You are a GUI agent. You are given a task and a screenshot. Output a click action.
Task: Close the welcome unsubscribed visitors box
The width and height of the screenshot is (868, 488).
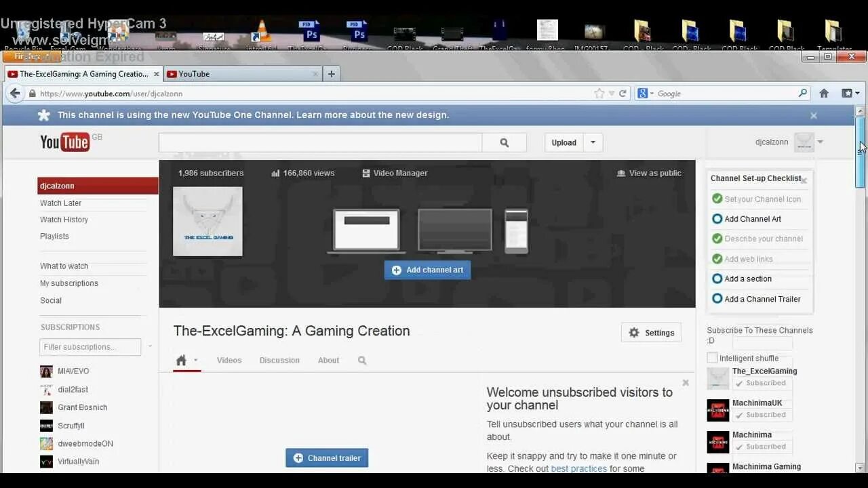(x=686, y=383)
